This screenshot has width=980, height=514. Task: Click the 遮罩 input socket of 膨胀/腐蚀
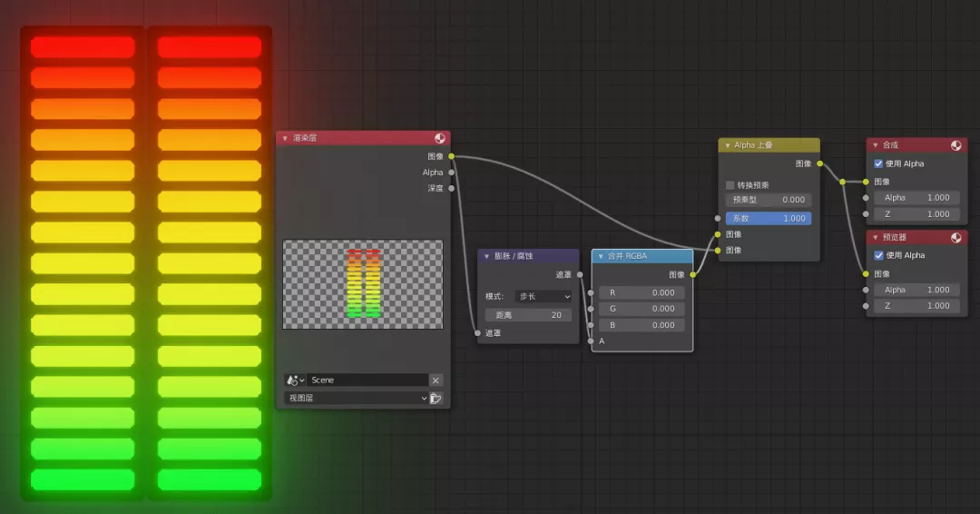coord(477,333)
